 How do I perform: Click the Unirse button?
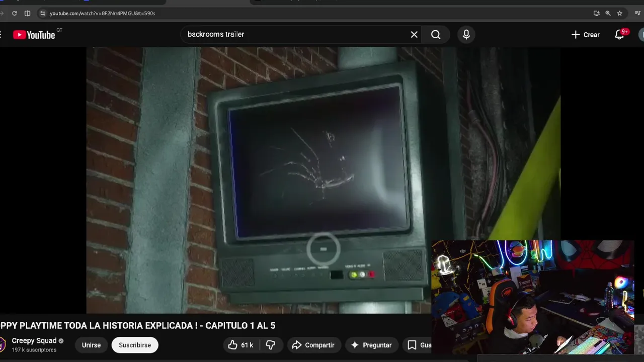click(91, 345)
